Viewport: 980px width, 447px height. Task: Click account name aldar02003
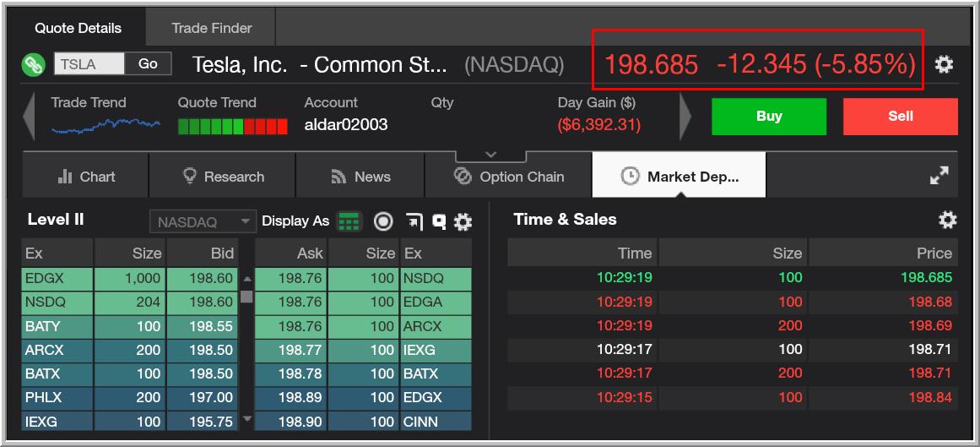pos(346,124)
